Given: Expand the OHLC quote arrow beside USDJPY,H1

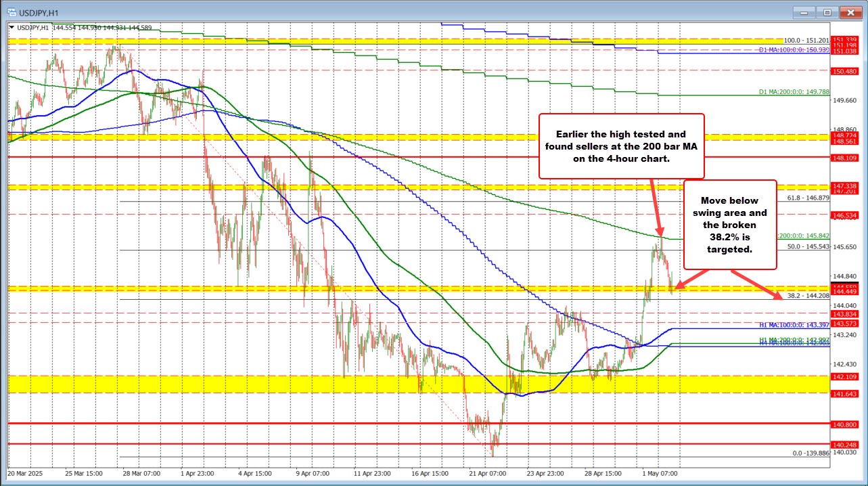Looking at the screenshot, I should [x=12, y=27].
